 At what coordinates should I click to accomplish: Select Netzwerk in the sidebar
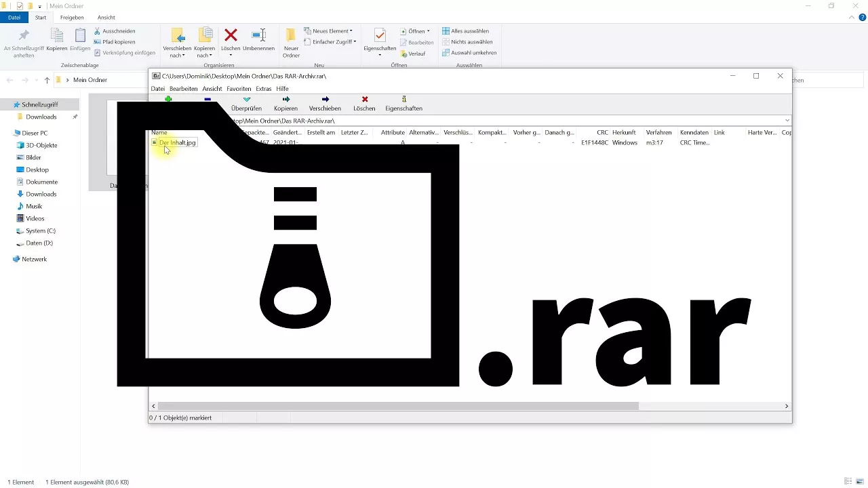(x=34, y=260)
